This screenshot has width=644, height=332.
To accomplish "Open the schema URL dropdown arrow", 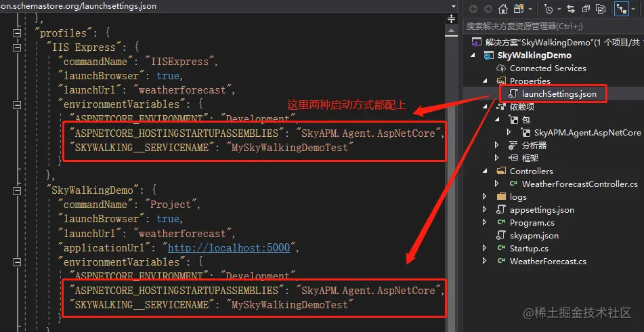I will 454,7.
